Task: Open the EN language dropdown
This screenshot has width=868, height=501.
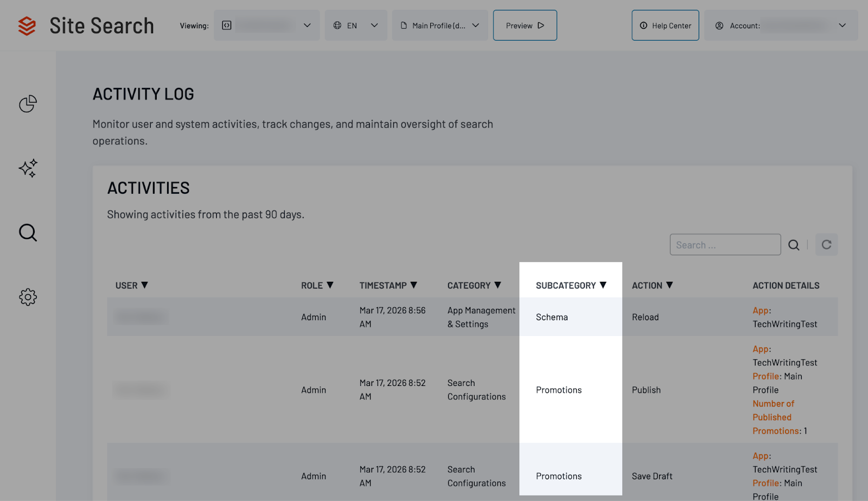Action: coord(356,26)
